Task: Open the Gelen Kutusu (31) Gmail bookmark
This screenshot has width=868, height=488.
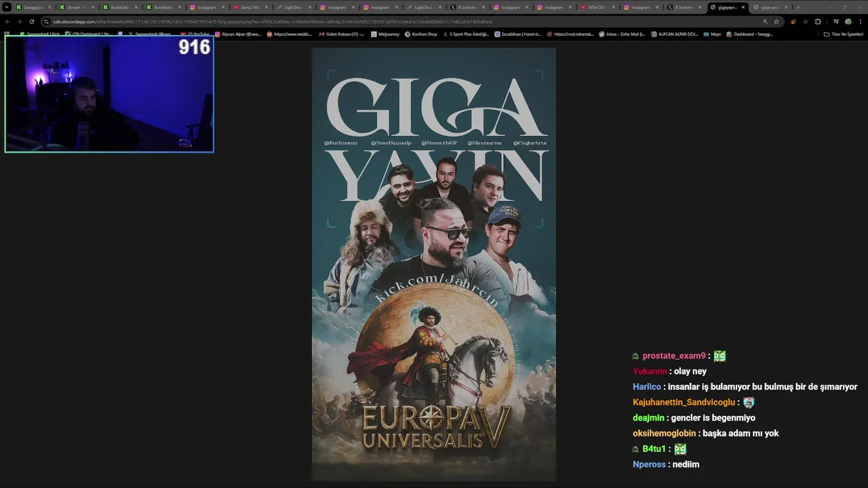Action: 342,34
